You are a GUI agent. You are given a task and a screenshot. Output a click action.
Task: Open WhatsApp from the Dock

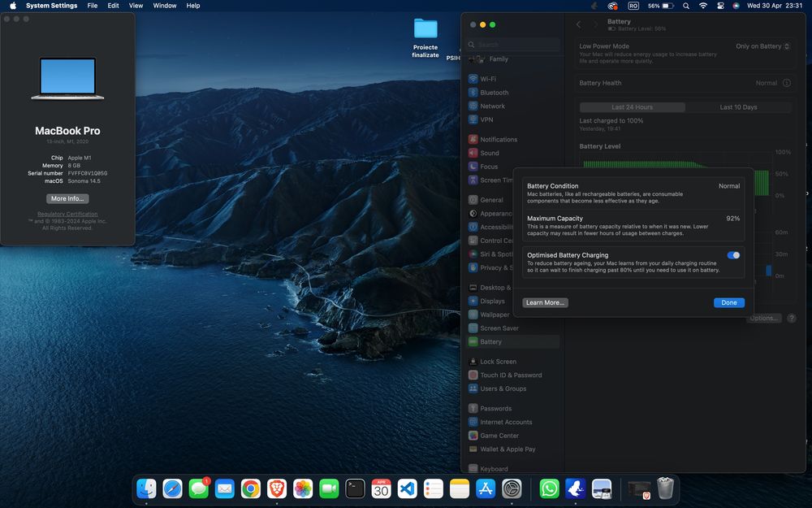pyautogui.click(x=550, y=488)
